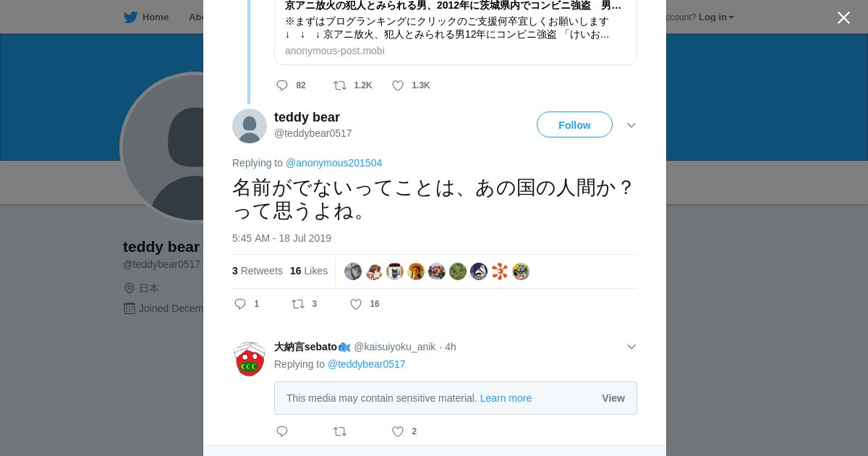Click reply icon on 大納言sebato's tweet
The height and width of the screenshot is (456, 868).
tap(282, 431)
